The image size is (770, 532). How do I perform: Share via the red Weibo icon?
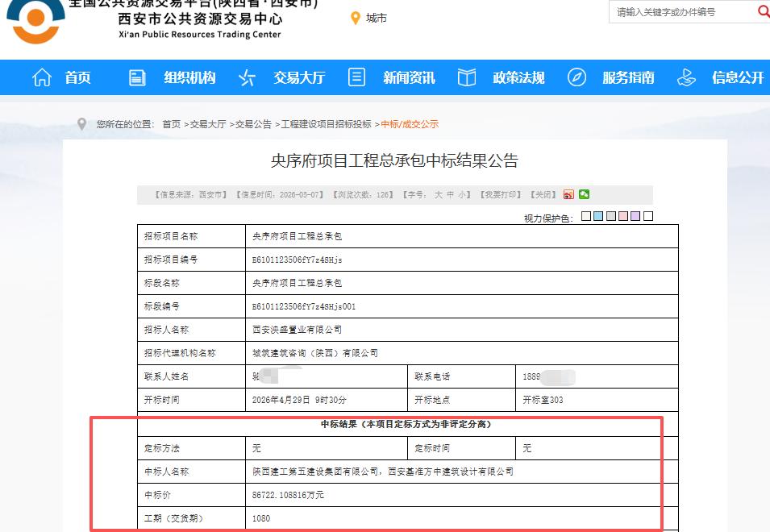click(568, 194)
